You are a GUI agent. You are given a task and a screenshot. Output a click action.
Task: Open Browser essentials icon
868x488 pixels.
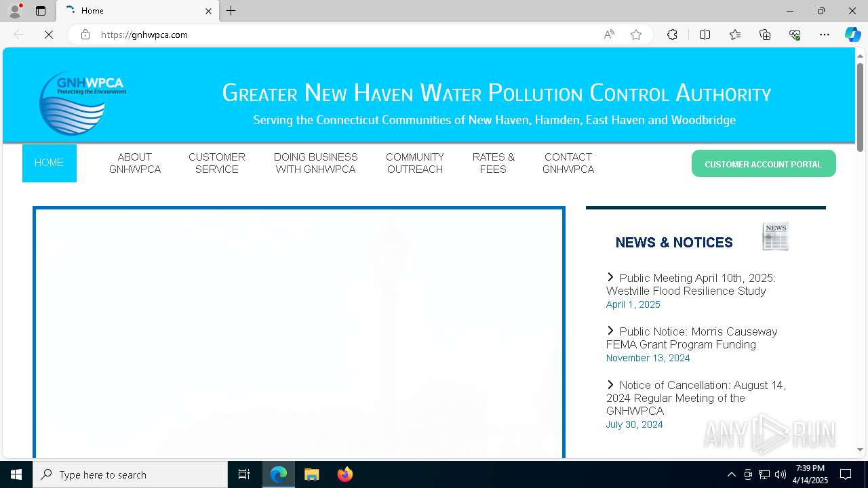pos(795,35)
